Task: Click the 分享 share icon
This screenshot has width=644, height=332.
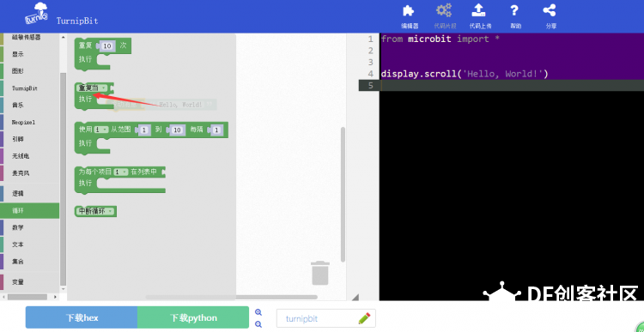Action: (x=550, y=10)
